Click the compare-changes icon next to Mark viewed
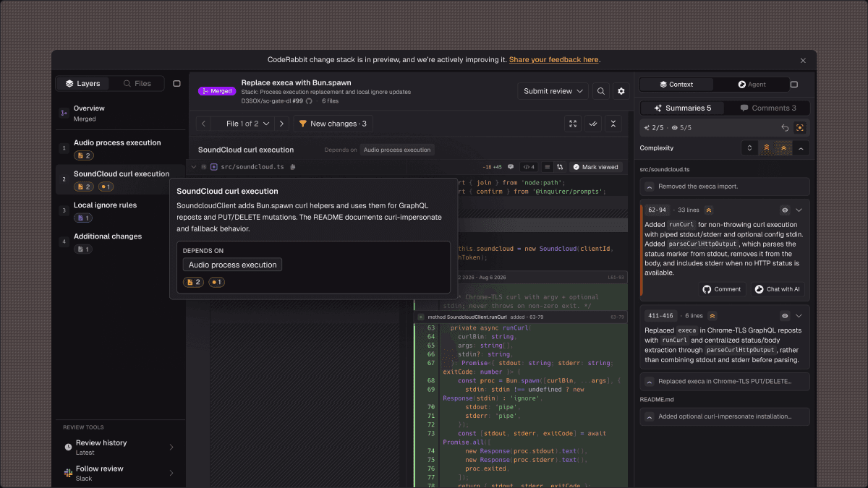The image size is (868, 488). [560, 167]
